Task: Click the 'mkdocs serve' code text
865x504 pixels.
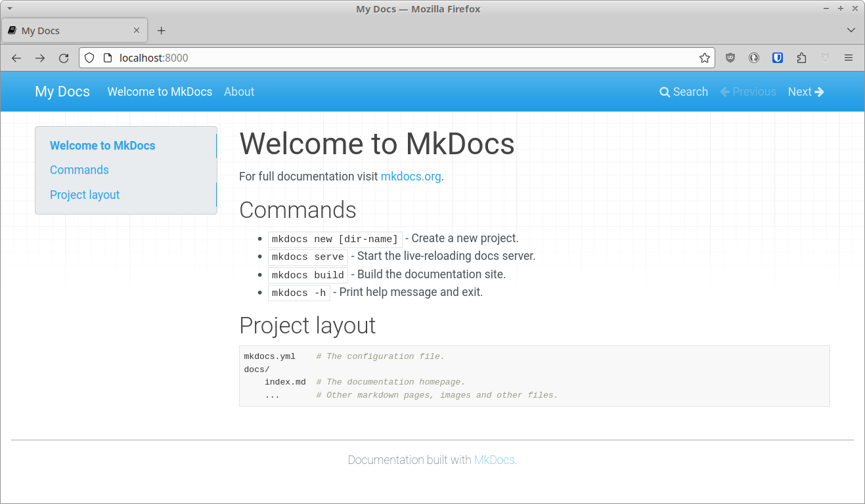Action: [x=308, y=257]
